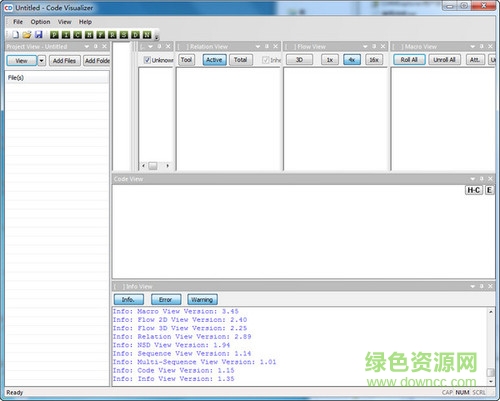Select 1x zoom in Flow View
The image size is (500, 401).
(x=330, y=60)
